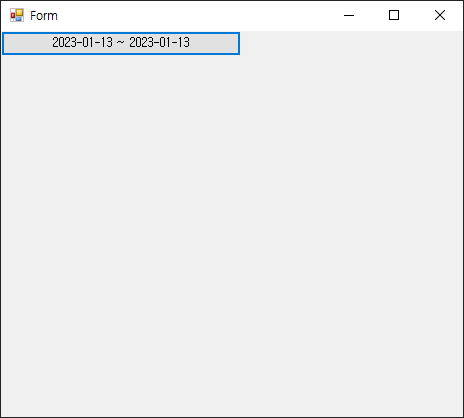Maximize the Form window

click(x=394, y=15)
